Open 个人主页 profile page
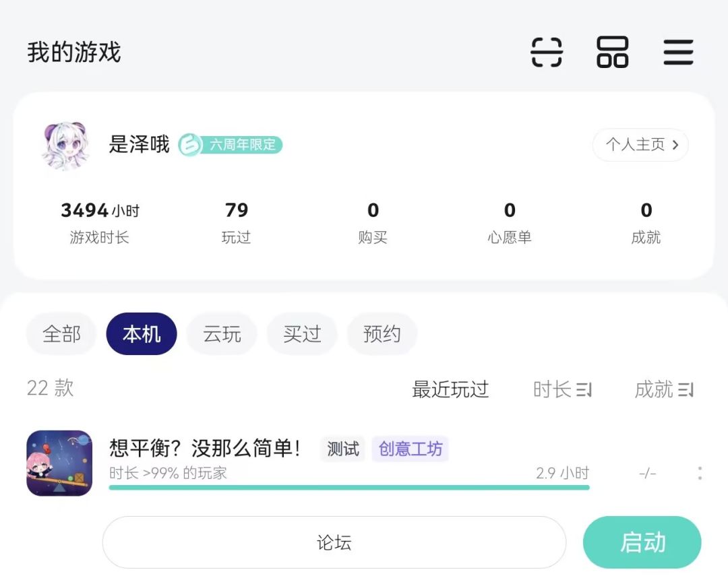Viewport: 728px width, 578px height. [640, 145]
